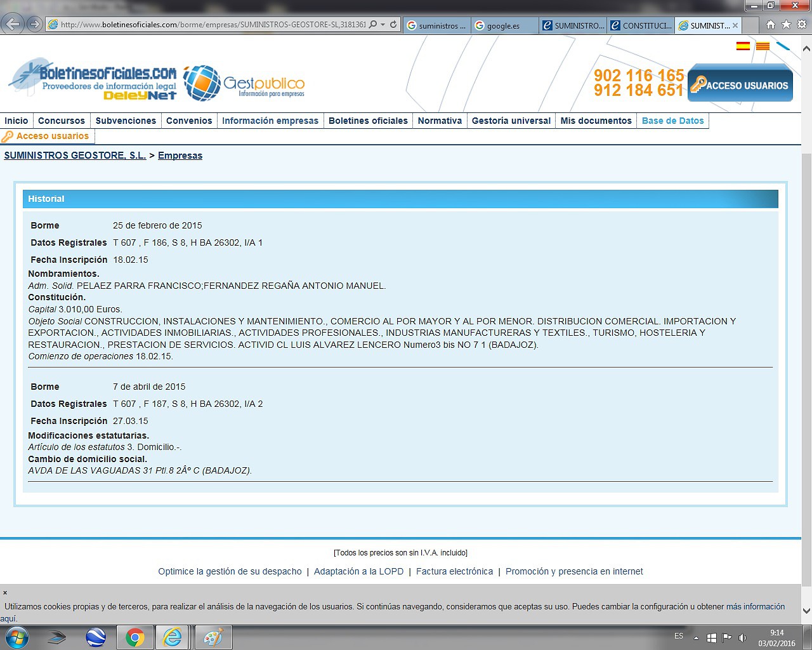Image resolution: width=812 pixels, height=650 pixels.
Task: Open the Mis documentos menu item
Action: tap(596, 121)
